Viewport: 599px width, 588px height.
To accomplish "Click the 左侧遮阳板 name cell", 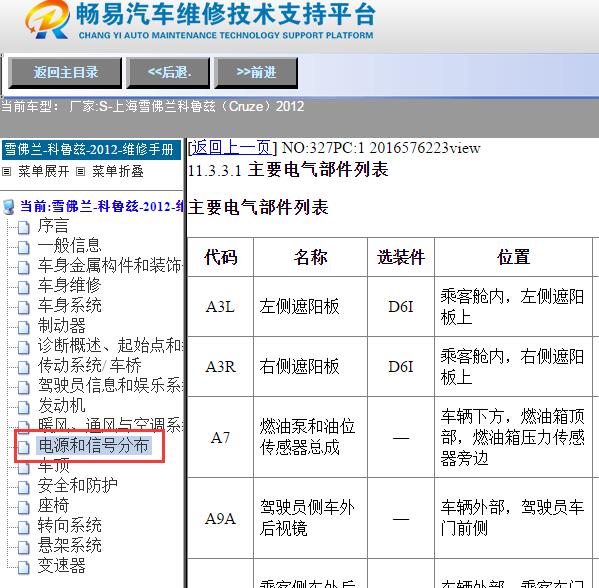I will (310, 307).
